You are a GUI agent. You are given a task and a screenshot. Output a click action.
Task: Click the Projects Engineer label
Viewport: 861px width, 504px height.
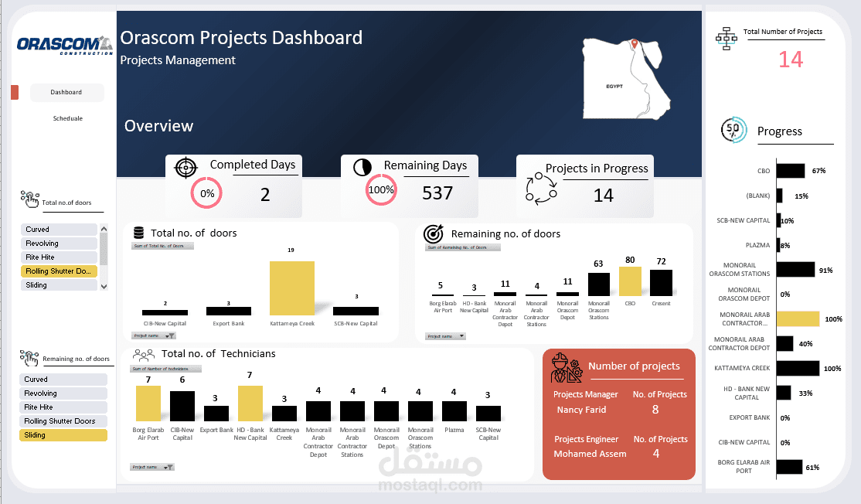[x=586, y=439]
